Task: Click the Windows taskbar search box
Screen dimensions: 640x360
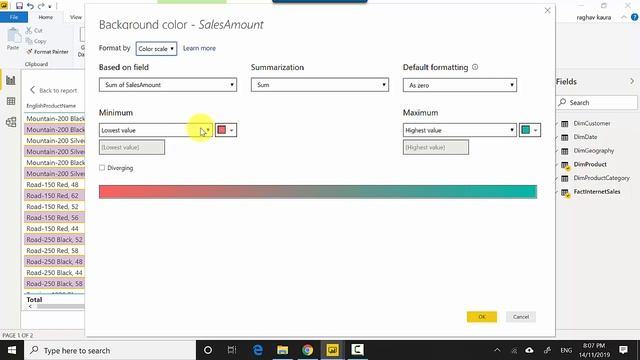Action: tap(110, 350)
